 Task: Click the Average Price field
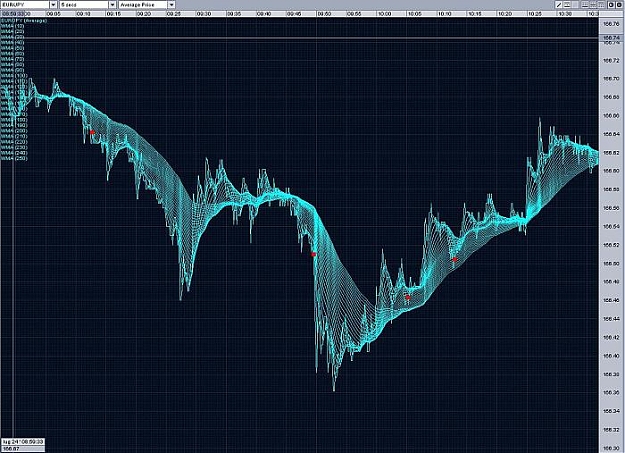143,5
